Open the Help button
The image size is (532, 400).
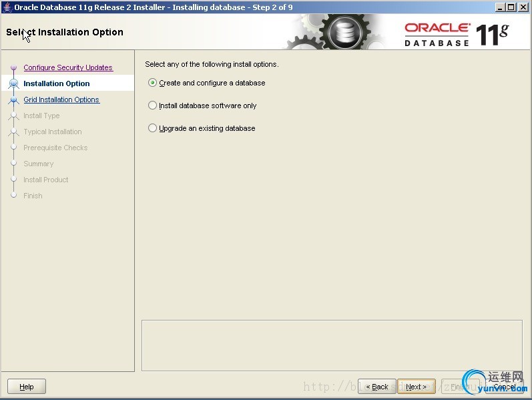(27, 387)
